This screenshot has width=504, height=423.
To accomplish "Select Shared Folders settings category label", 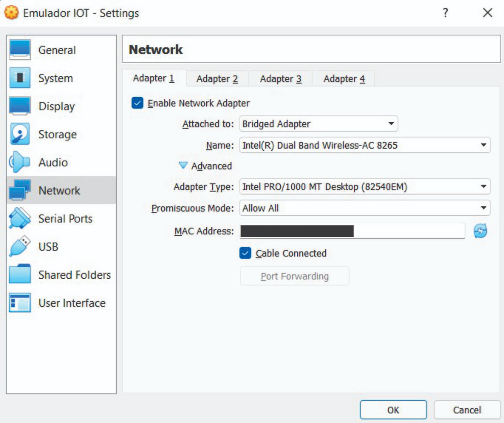I will tap(75, 275).
